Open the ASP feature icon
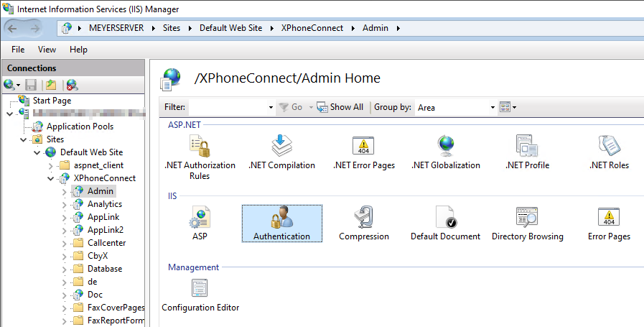The width and height of the screenshot is (644, 327). click(200, 224)
